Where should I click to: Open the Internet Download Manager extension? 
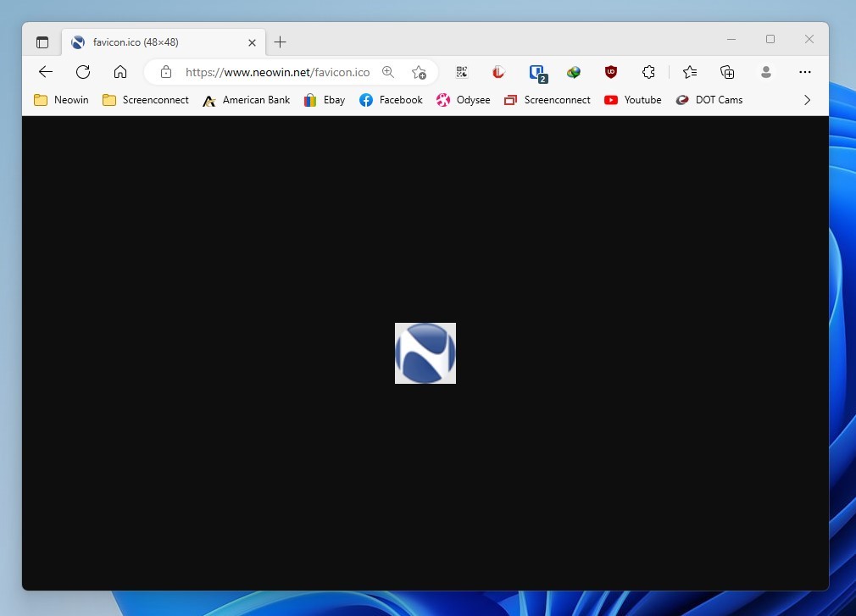[x=573, y=72]
